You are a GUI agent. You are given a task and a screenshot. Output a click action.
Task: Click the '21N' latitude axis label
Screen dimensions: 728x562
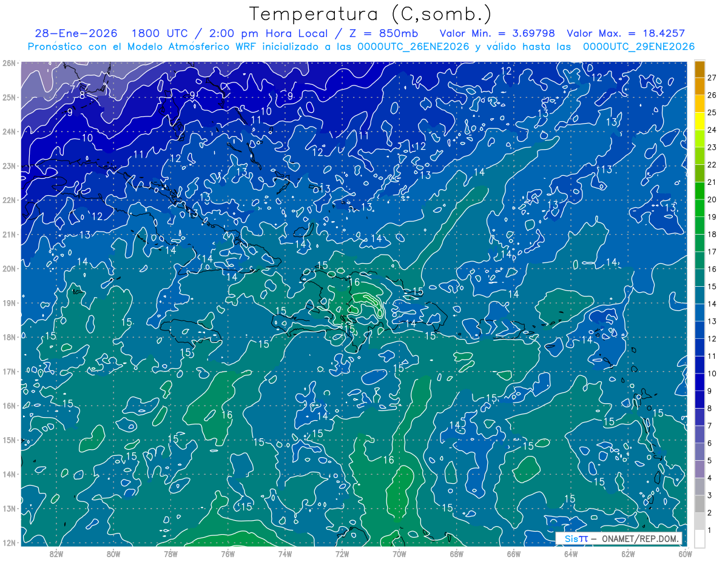tap(9, 235)
